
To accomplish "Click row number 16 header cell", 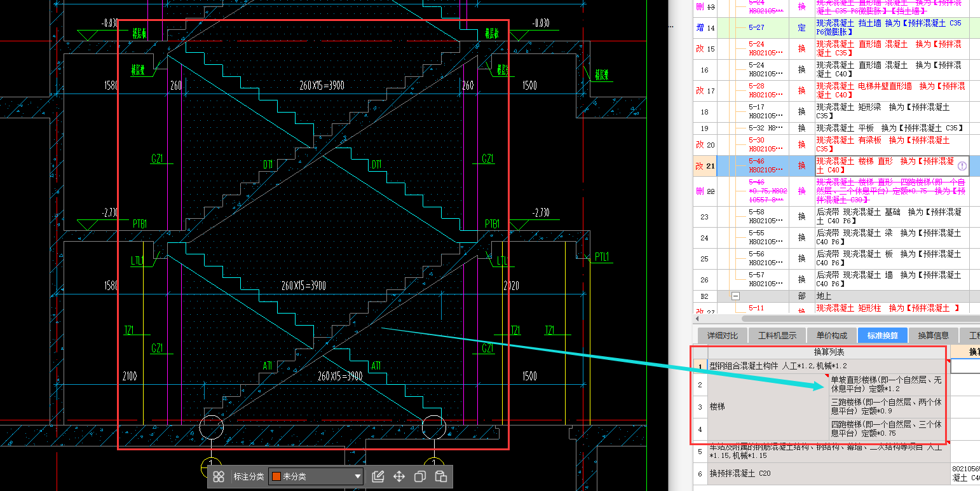I will [x=705, y=69].
